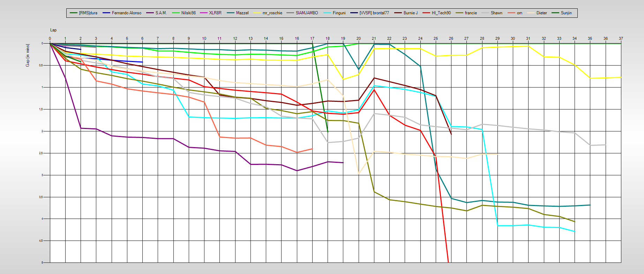Click lap 20 on the top axis

(x=358, y=38)
